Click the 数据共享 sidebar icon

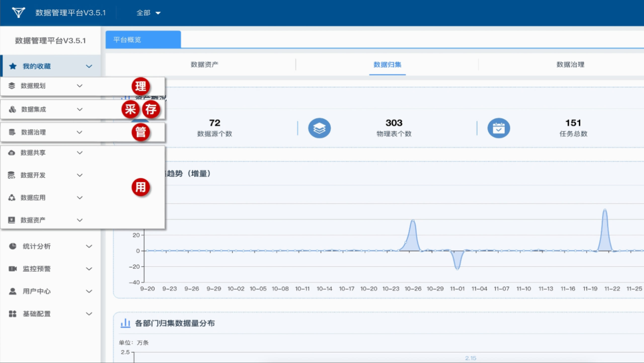point(12,153)
